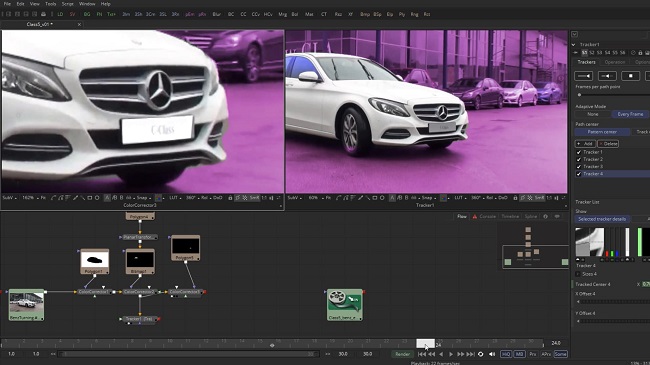The width and height of the screenshot is (650, 365).
Task: Toggle the MB motion blur button
Action: [x=519, y=354]
